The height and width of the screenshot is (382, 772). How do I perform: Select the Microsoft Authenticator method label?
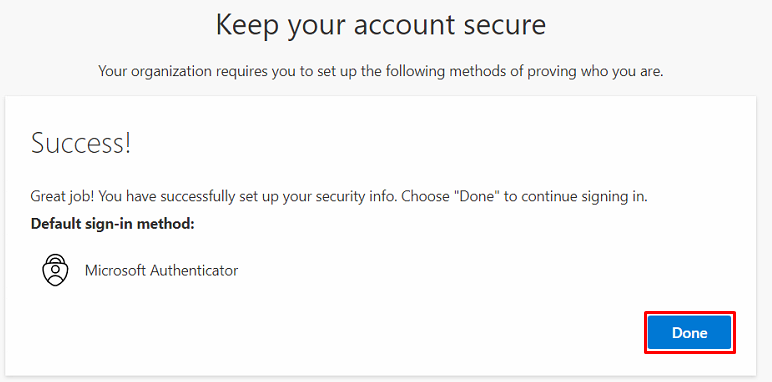click(x=161, y=270)
